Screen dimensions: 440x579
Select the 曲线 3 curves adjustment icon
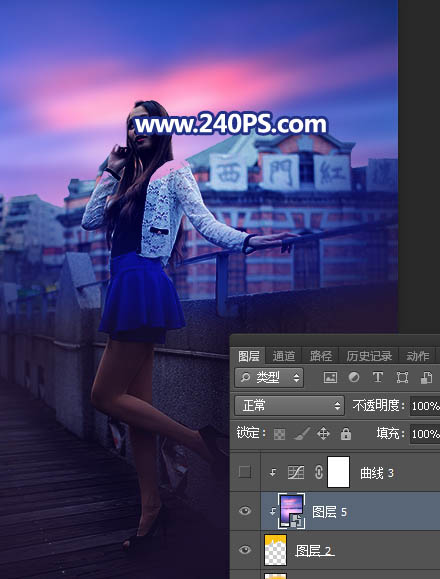pos(296,472)
